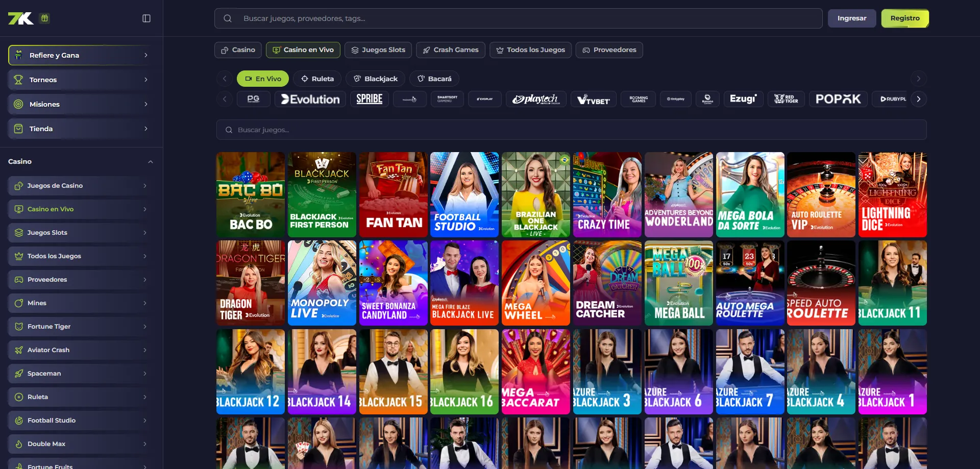The width and height of the screenshot is (980, 469).
Task: Click the Ingresar button
Action: 852,18
